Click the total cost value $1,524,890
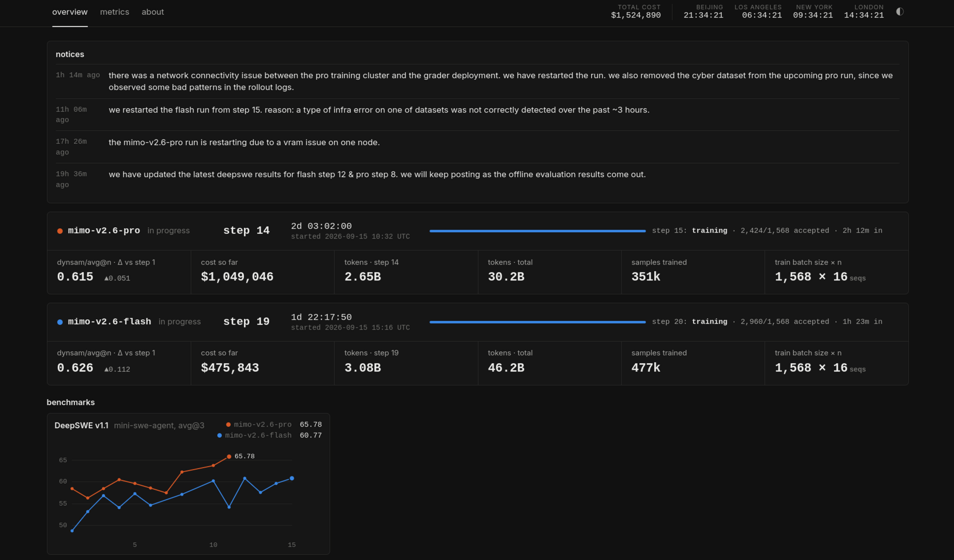Screen dimensions: 954x560 [x=636, y=15]
